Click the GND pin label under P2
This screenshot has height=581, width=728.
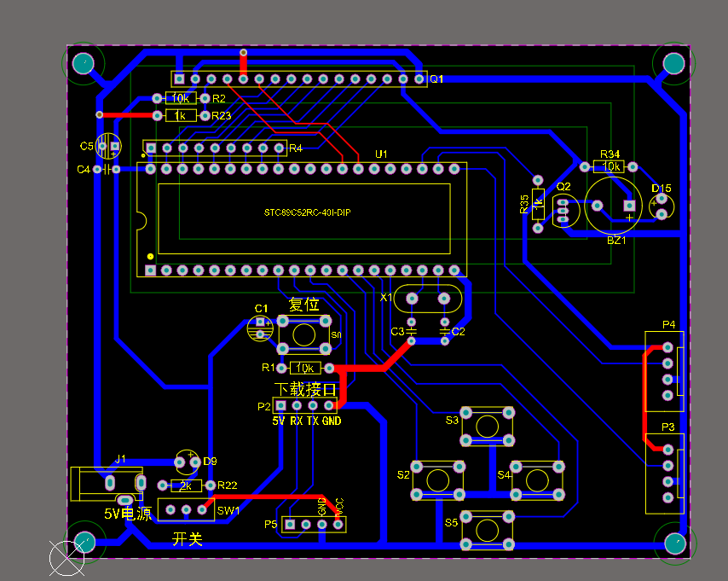332,421
